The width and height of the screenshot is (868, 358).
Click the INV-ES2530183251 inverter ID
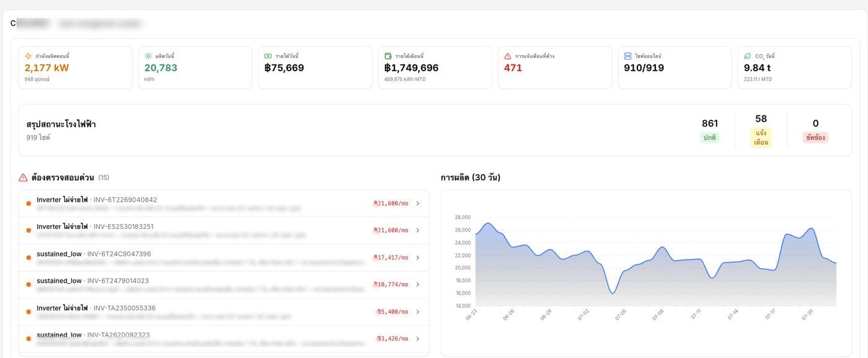(123, 226)
